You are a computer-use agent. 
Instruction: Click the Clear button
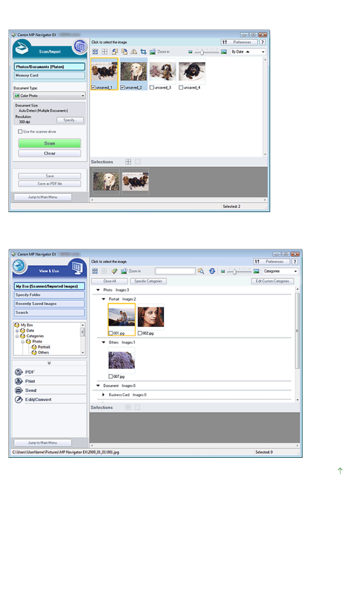tap(49, 153)
